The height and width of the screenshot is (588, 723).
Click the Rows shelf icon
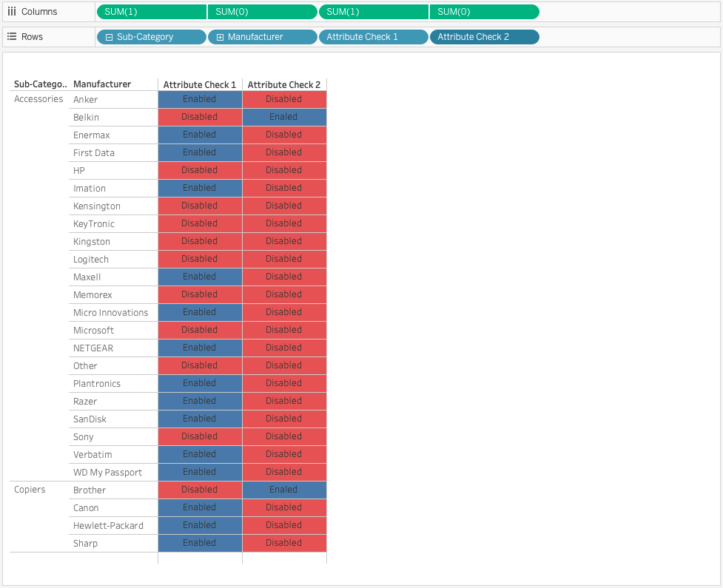click(12, 37)
